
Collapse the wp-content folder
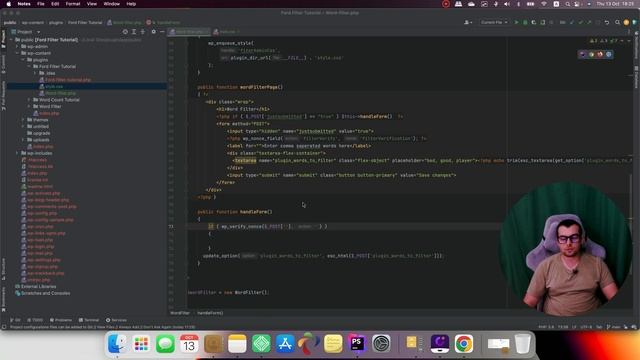point(18,53)
